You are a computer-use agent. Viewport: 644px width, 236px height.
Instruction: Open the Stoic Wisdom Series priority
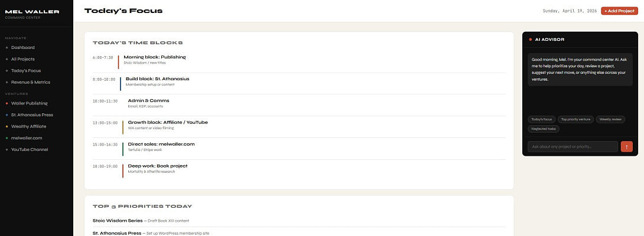[x=118, y=221]
